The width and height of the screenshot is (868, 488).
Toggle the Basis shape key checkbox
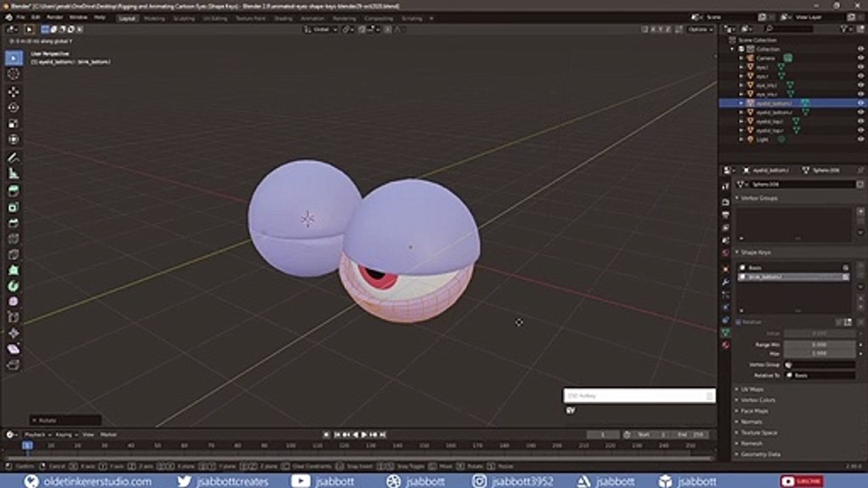(x=846, y=268)
